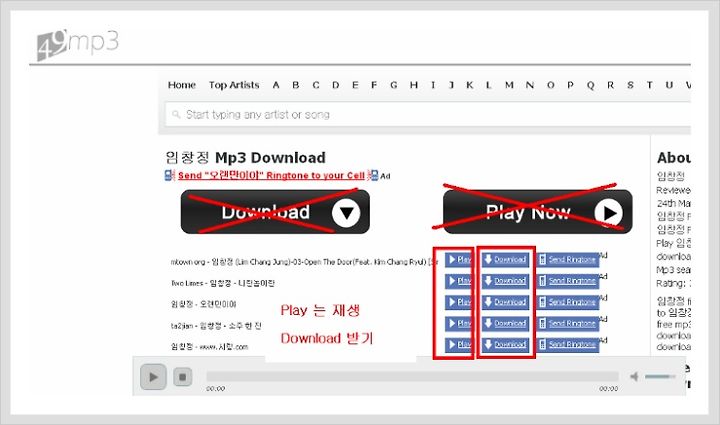The height and width of the screenshot is (425, 720).
Task: Browse artists starting with letter E
Action: click(355, 85)
